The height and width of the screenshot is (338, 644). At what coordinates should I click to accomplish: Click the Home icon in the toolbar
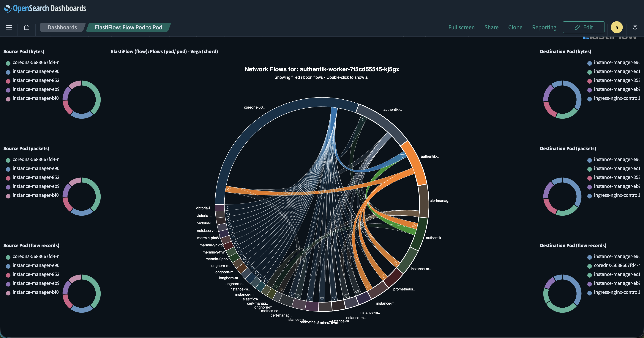tap(27, 27)
